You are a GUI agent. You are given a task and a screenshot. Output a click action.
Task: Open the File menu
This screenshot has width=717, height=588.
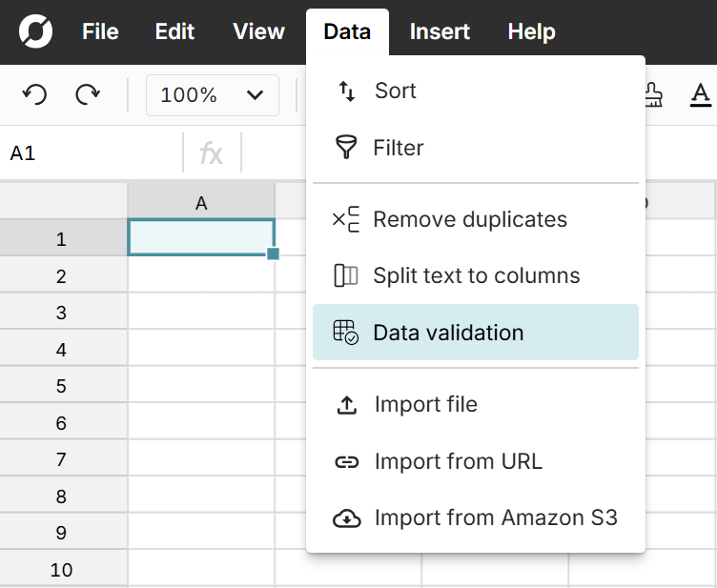(100, 31)
